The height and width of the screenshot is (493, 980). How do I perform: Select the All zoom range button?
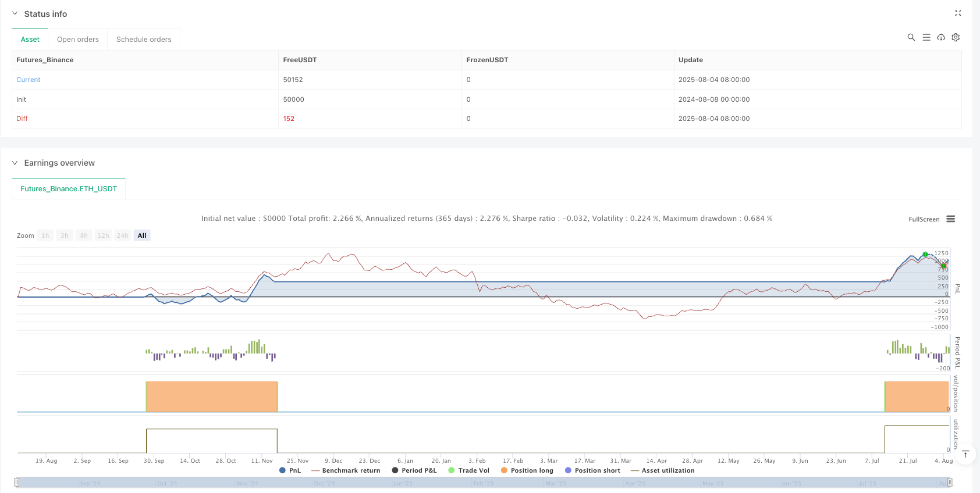pyautogui.click(x=142, y=235)
